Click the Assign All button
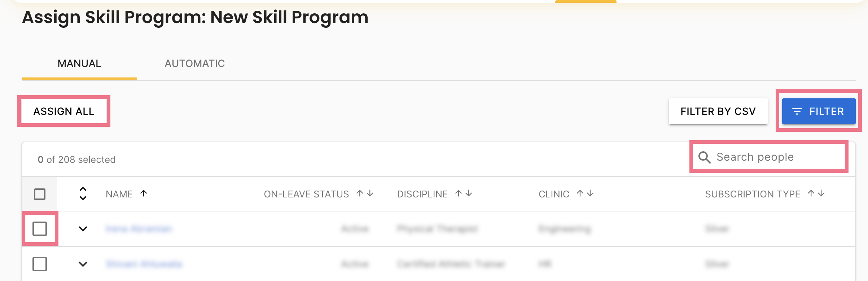This screenshot has height=281, width=868. pyautogui.click(x=64, y=111)
